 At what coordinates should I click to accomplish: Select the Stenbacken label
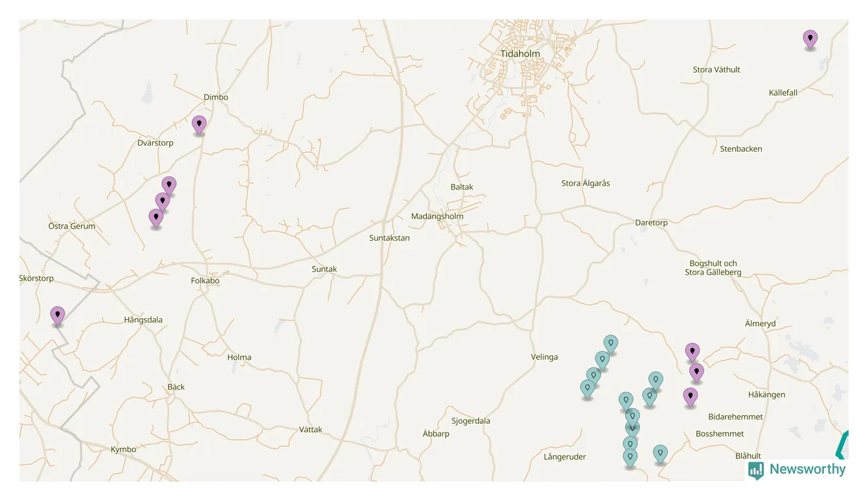click(741, 149)
